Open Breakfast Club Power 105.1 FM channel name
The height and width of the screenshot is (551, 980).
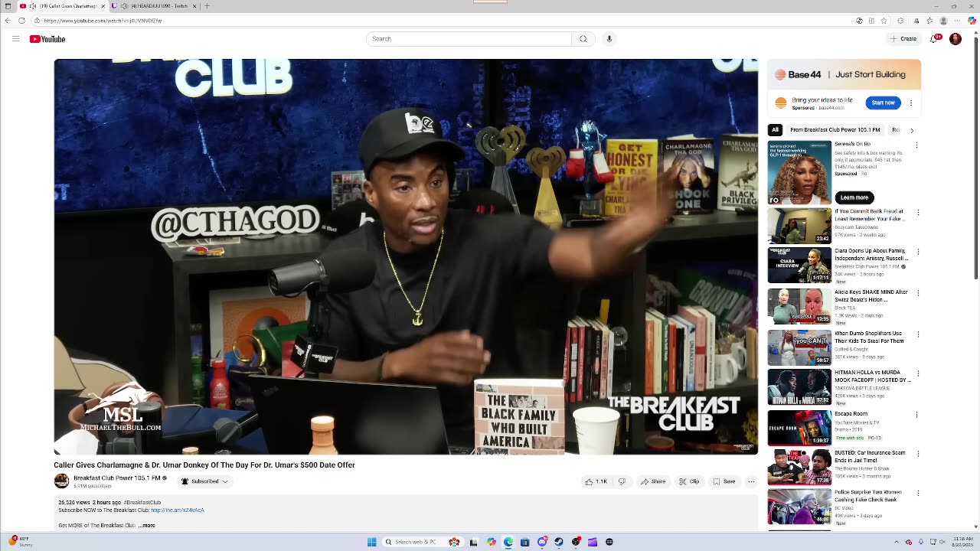pos(116,478)
